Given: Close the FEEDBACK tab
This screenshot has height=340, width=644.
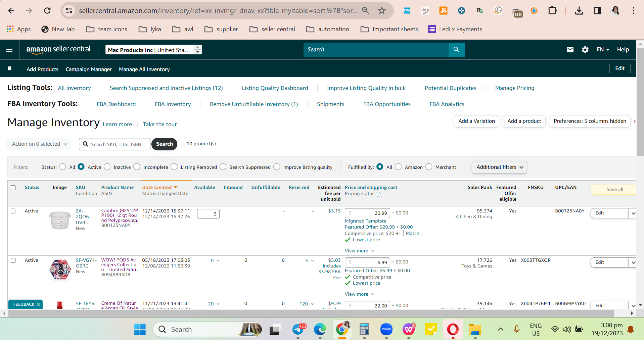Looking at the screenshot, I should tap(38, 304).
